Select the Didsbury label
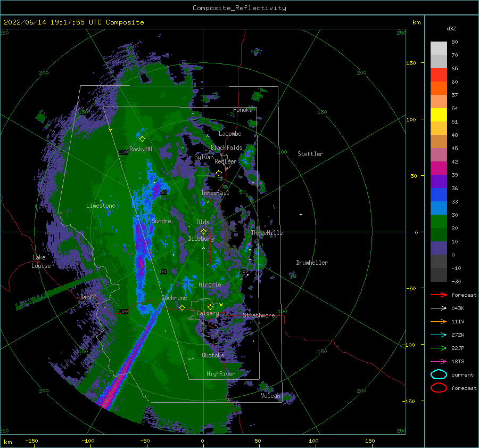 [x=201, y=239]
